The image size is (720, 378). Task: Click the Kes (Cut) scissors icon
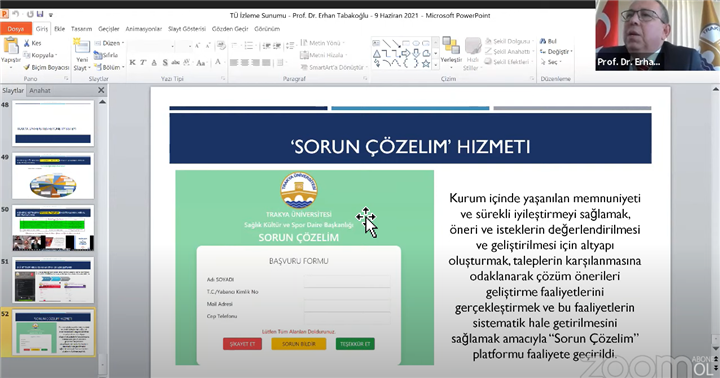[x=27, y=43]
